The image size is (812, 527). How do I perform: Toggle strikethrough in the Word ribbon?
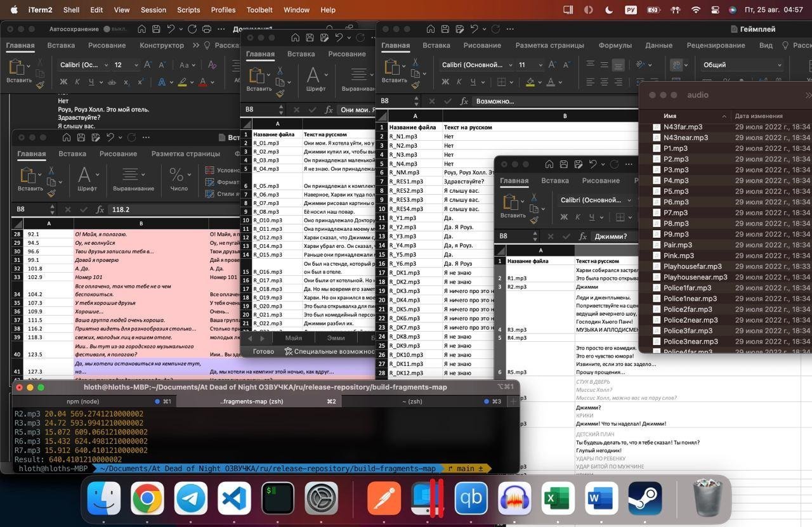pyautogui.click(x=112, y=82)
